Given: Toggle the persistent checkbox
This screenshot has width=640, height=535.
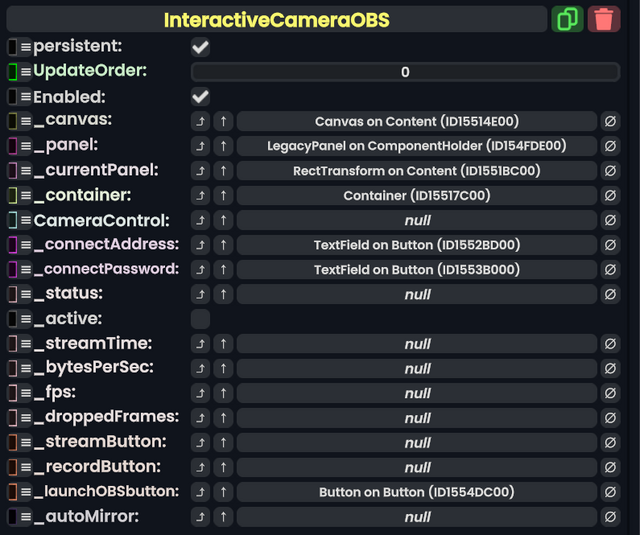Looking at the screenshot, I should pyautogui.click(x=201, y=47).
